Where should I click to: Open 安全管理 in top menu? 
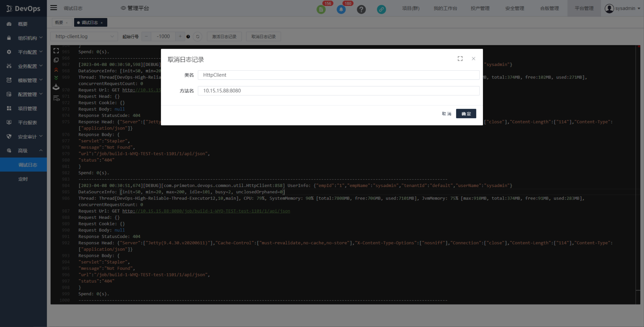click(x=514, y=8)
